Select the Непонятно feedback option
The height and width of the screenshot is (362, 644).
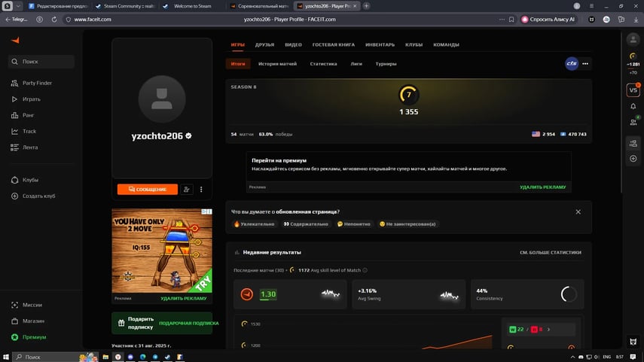(353, 224)
